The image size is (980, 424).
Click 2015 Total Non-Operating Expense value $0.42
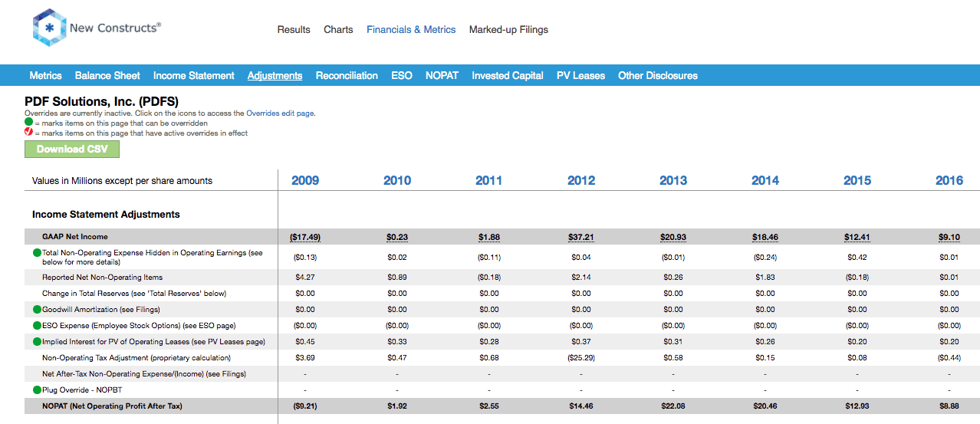tap(857, 257)
